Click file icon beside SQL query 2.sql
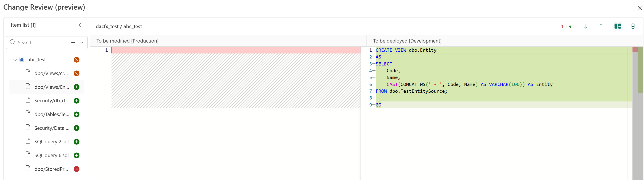This screenshot has height=180, width=644. 28,141
